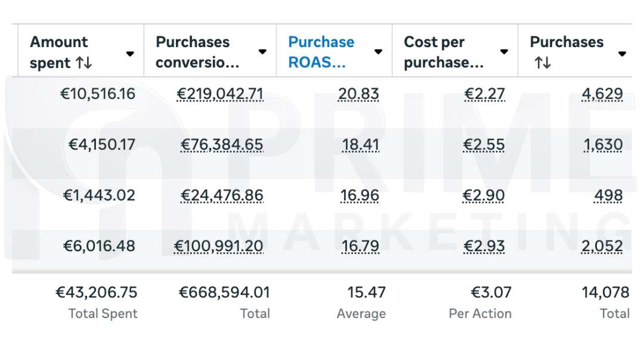Open Cost per purchase column dropdown

click(x=504, y=52)
